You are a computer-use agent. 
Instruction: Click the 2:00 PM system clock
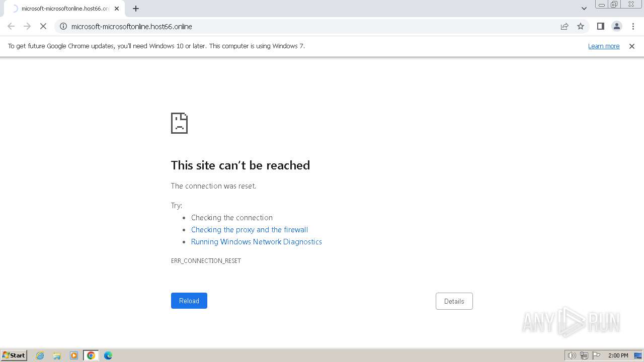(618, 355)
